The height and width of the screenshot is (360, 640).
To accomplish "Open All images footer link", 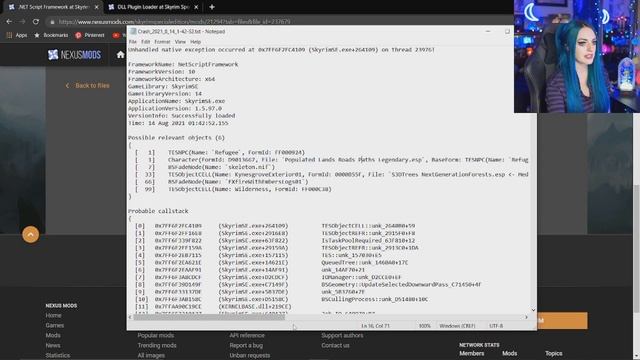I will coord(151,356).
